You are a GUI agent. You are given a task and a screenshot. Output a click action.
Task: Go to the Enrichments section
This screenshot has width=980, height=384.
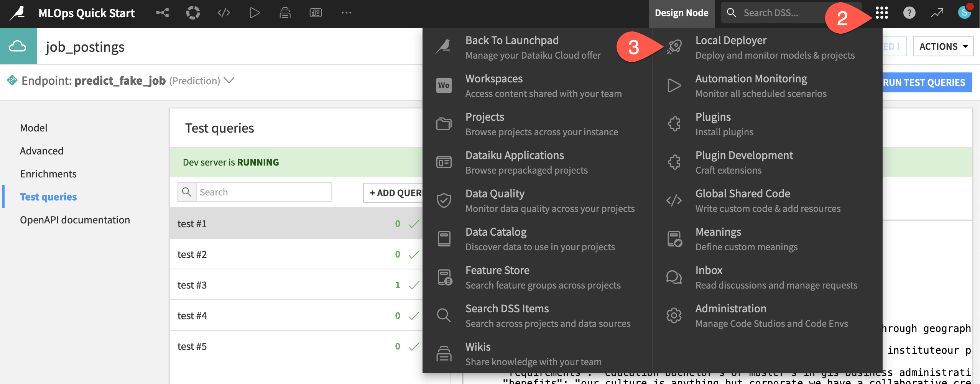coord(48,174)
